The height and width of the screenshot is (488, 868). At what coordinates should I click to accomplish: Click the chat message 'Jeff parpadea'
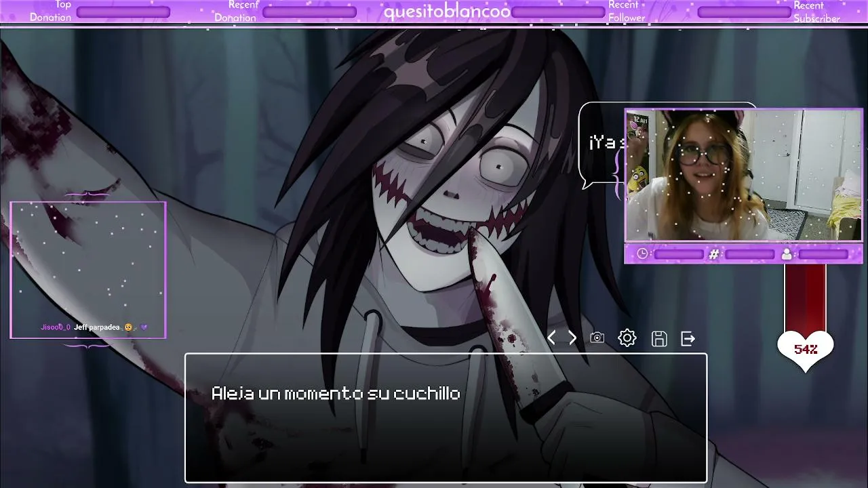[x=97, y=327]
